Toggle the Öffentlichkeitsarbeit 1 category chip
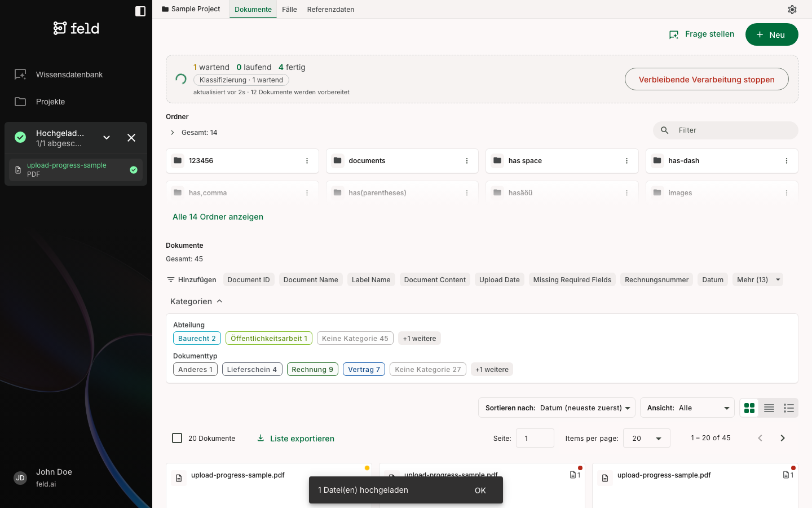 point(269,339)
